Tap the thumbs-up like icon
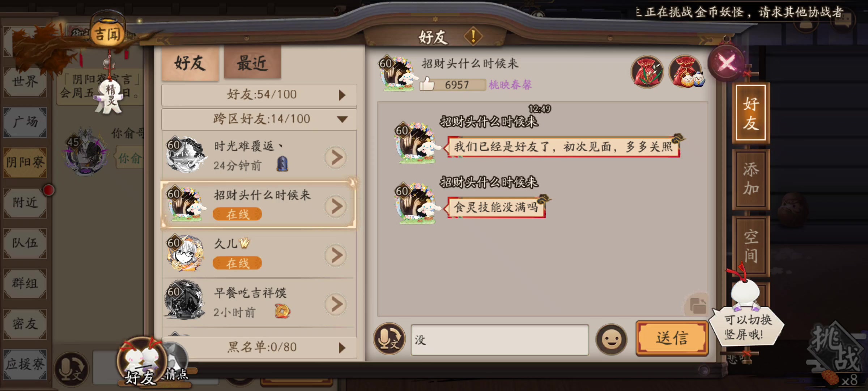868x391 pixels. (x=427, y=84)
